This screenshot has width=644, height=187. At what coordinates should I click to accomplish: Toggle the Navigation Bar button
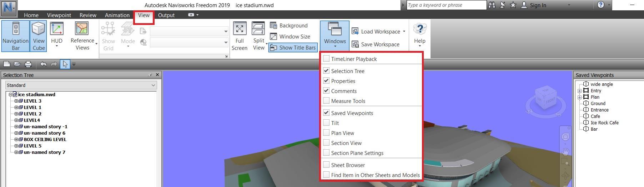click(15, 36)
